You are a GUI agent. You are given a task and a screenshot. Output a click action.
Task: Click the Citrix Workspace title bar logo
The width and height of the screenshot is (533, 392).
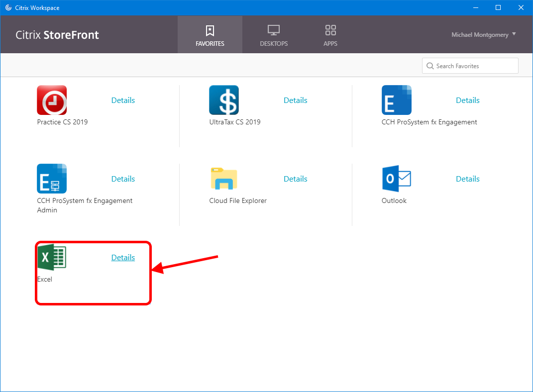point(8,7)
